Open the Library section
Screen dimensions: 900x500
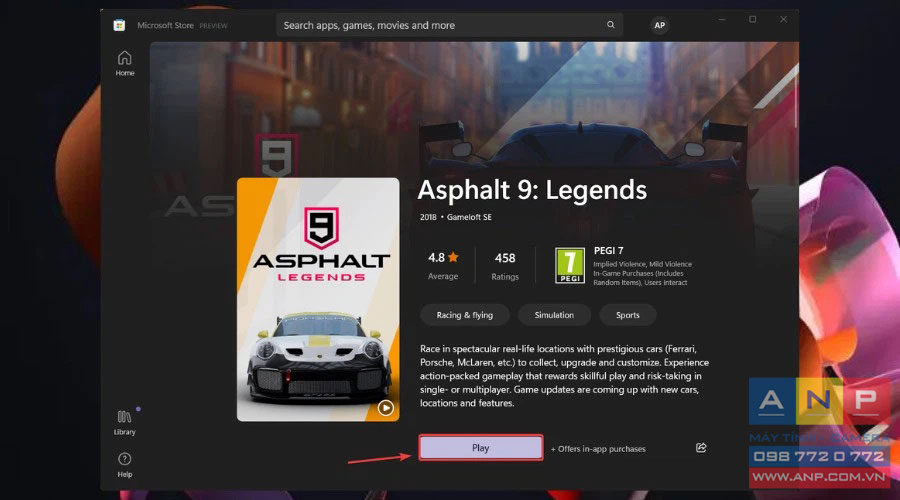125,423
